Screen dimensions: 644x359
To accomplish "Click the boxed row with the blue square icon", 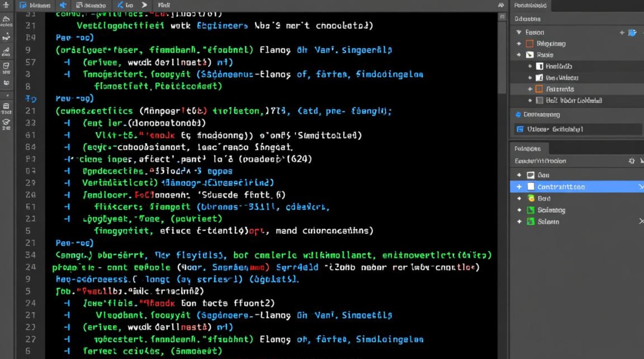I will tap(578, 129).
